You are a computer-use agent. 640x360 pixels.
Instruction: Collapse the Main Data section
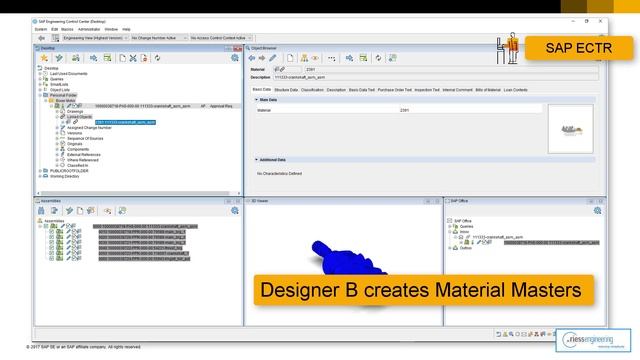(x=256, y=100)
